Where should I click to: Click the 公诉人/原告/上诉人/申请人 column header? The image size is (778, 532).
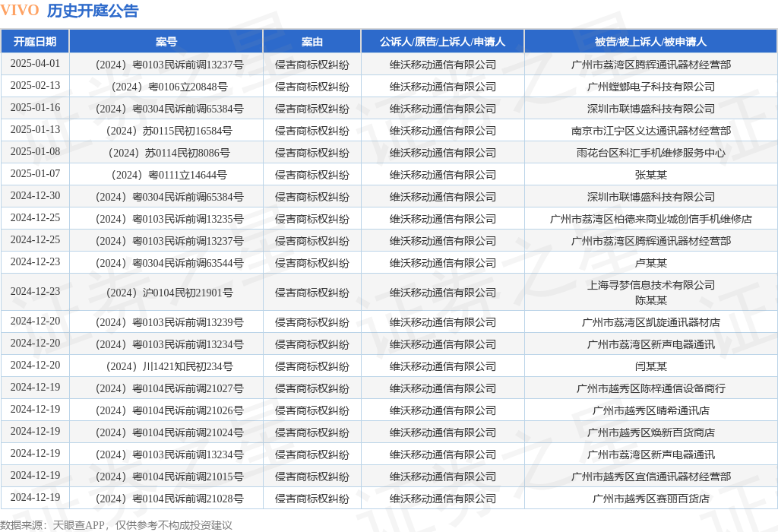pos(443,42)
